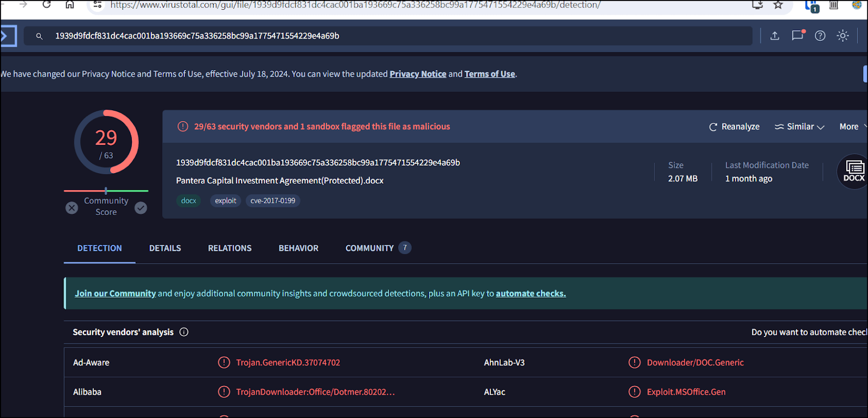
Task: Click Join our Community link
Action: tap(115, 293)
